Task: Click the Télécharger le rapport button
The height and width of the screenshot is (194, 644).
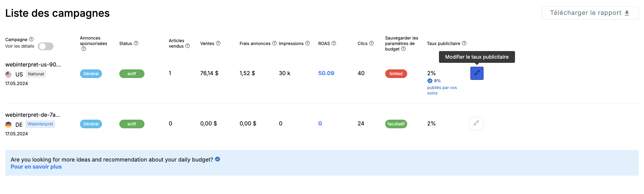Action: tap(590, 13)
